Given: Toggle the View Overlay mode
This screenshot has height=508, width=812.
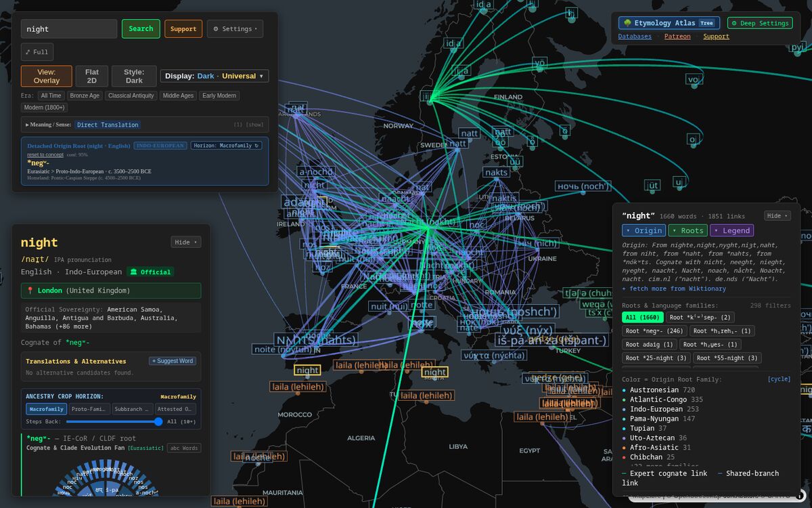Looking at the screenshot, I should pos(47,76).
